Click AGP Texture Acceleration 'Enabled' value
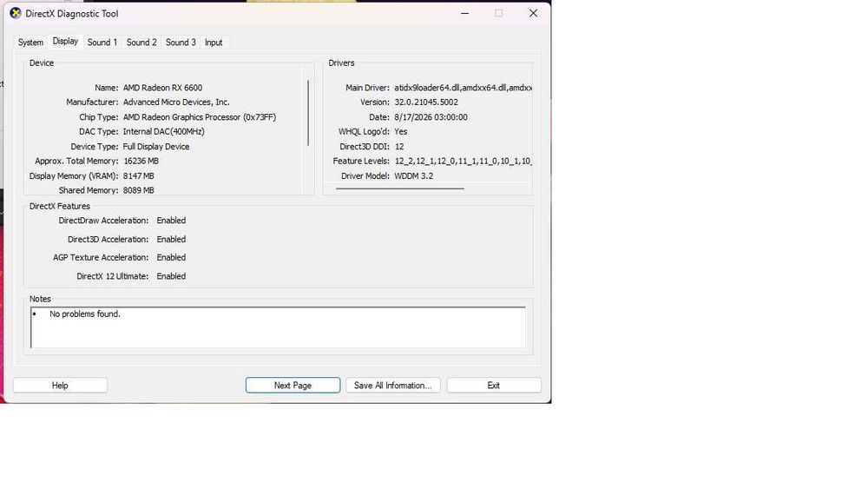Image resolution: width=868 pixels, height=489 pixels. pos(171,257)
